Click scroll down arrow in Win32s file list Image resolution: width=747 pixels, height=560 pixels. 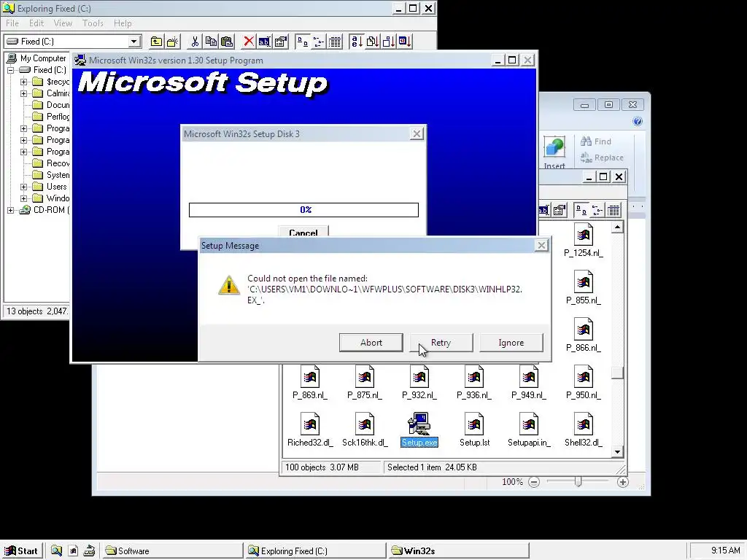[617, 452]
